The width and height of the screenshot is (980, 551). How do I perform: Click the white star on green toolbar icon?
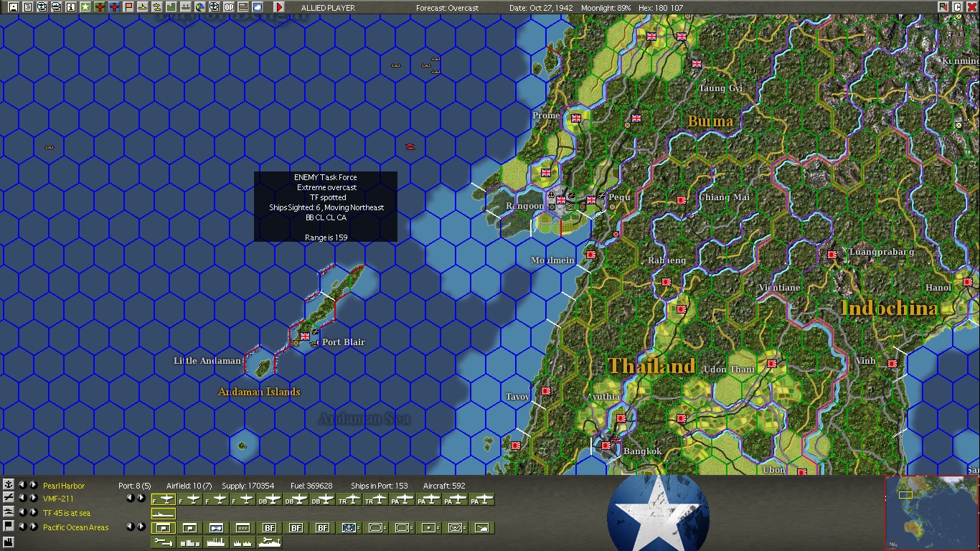tap(85, 6)
